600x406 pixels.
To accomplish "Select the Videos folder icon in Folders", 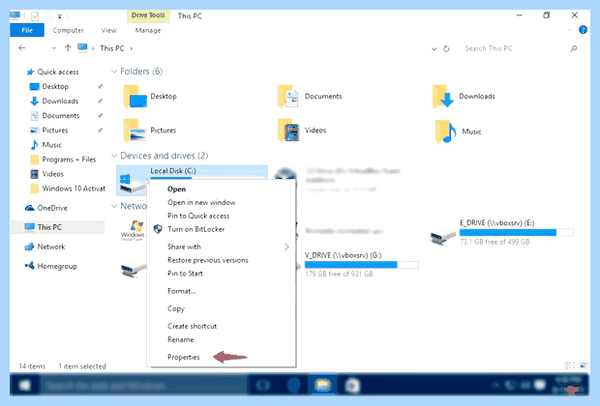I will pos(288,130).
